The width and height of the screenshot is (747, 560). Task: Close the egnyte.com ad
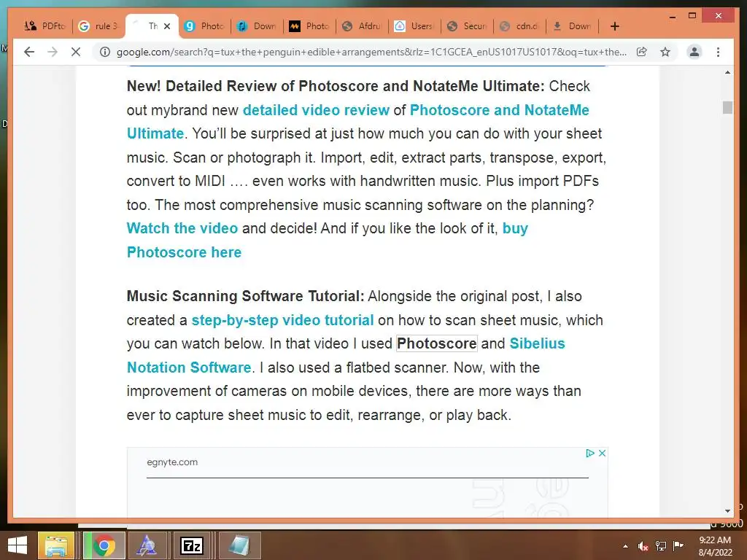coord(602,453)
